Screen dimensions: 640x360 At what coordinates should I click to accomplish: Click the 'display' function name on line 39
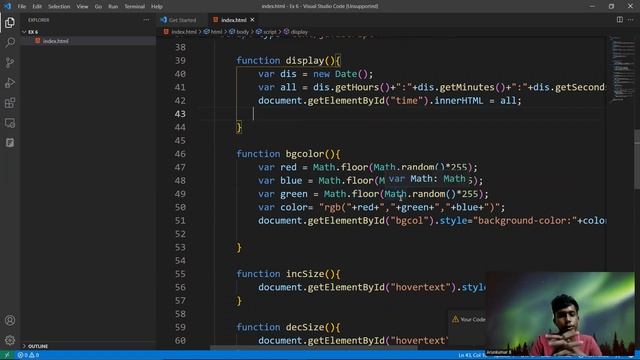coord(304,61)
